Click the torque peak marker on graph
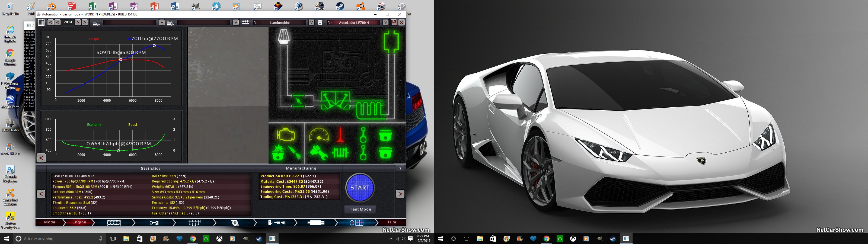868x244 pixels. [x=121, y=60]
